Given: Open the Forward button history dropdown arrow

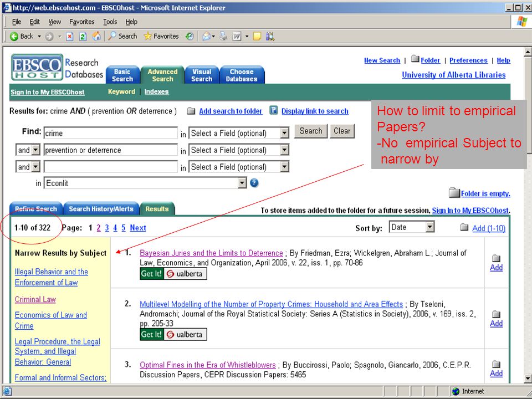Looking at the screenshot, I should (x=60, y=37).
